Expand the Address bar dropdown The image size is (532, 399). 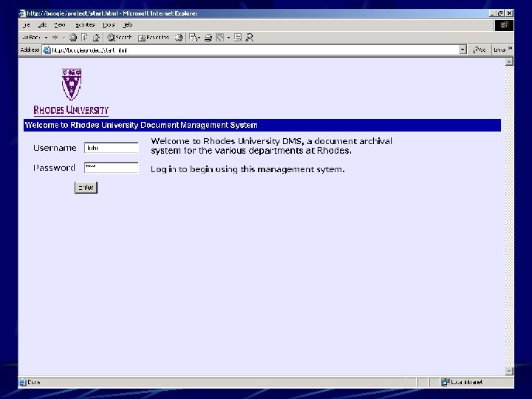463,50
